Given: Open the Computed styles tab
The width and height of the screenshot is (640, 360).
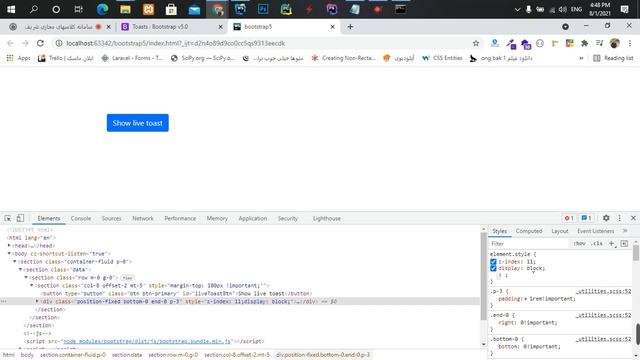Looking at the screenshot, I should pos(529,231).
